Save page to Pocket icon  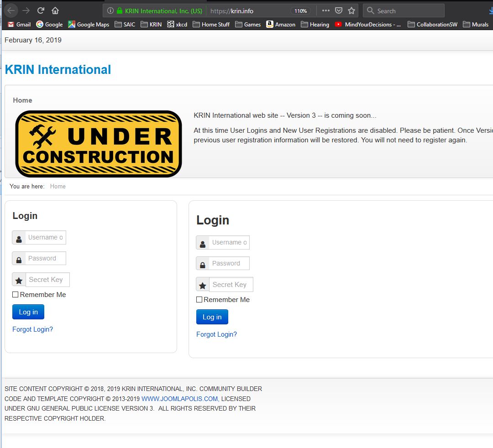point(339,10)
